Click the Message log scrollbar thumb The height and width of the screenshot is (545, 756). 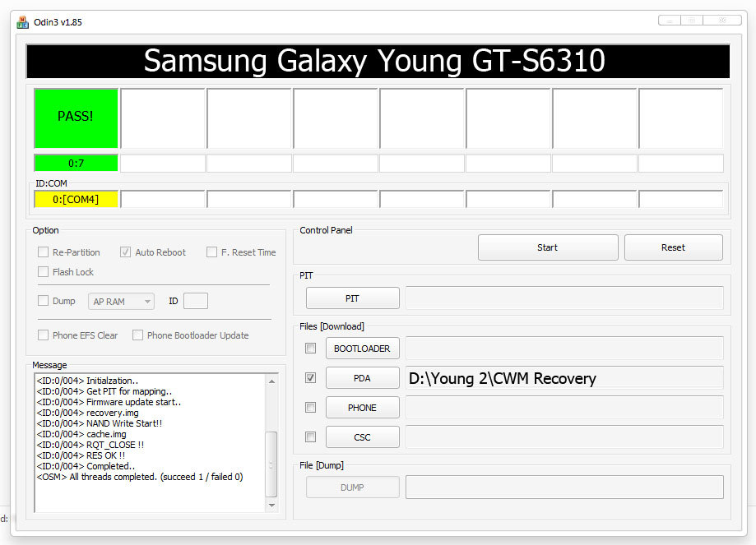pyautogui.click(x=271, y=464)
